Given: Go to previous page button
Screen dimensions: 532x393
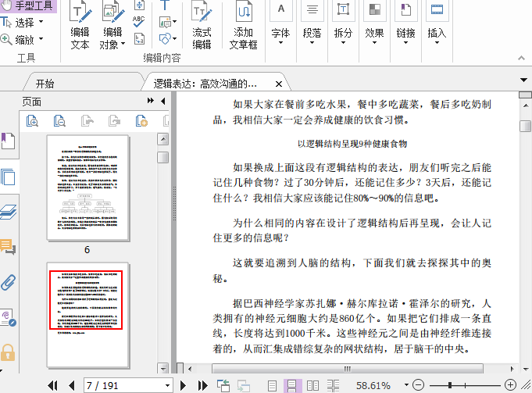Looking at the screenshot, I should pyautogui.click(x=72, y=385).
